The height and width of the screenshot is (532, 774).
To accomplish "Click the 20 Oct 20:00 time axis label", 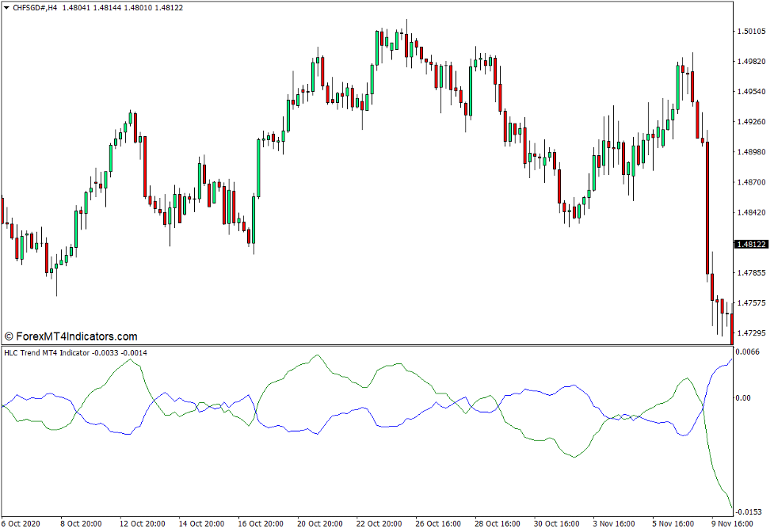I will tap(320, 524).
